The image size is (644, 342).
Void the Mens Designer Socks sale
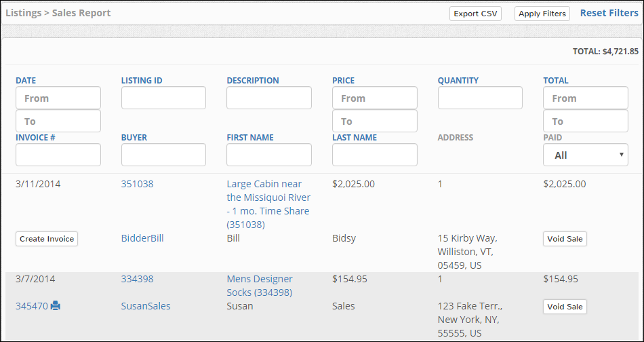coord(565,307)
